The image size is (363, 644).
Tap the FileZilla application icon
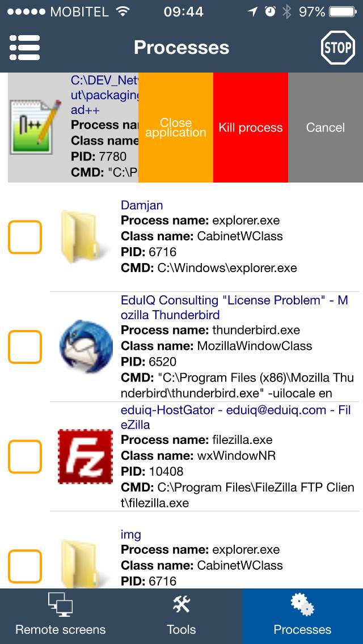(85, 456)
